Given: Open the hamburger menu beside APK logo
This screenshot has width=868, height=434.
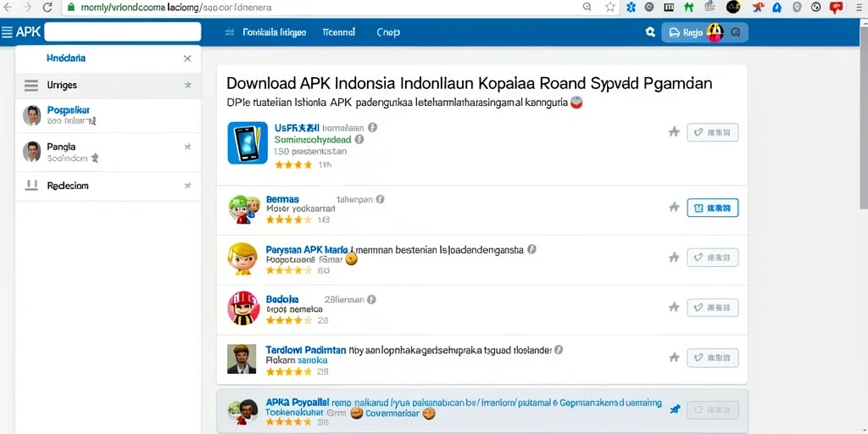Looking at the screenshot, I should click(7, 32).
